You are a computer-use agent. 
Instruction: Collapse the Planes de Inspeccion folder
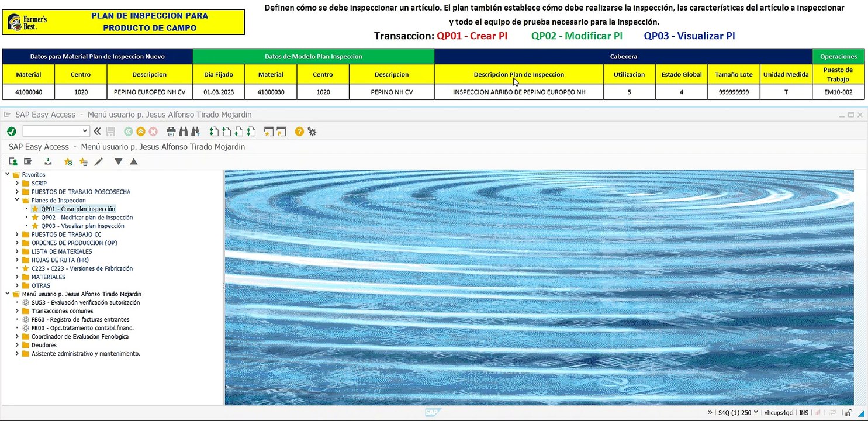[x=18, y=200]
